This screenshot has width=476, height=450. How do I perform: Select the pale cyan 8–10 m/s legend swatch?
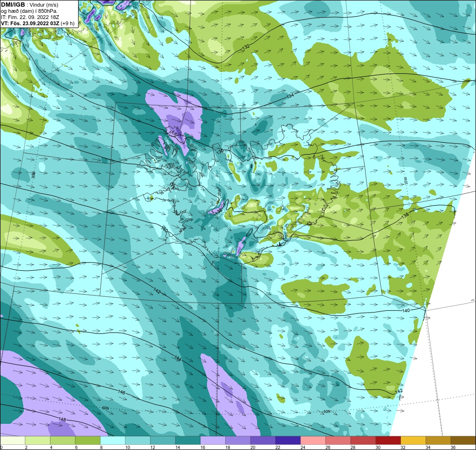click(113, 440)
